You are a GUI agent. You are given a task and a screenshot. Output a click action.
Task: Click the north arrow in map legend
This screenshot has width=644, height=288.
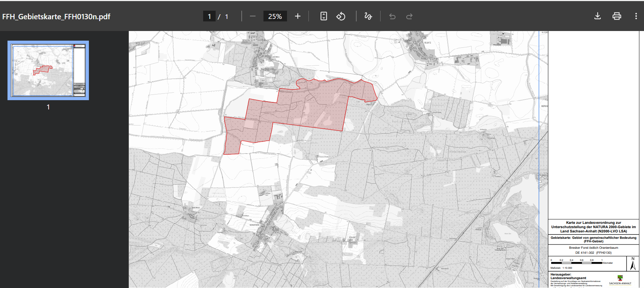(x=633, y=264)
